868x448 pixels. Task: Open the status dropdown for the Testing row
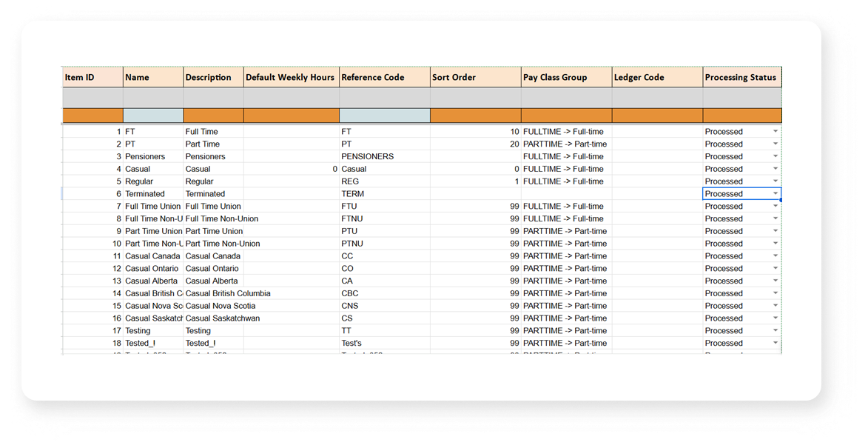[x=775, y=330]
